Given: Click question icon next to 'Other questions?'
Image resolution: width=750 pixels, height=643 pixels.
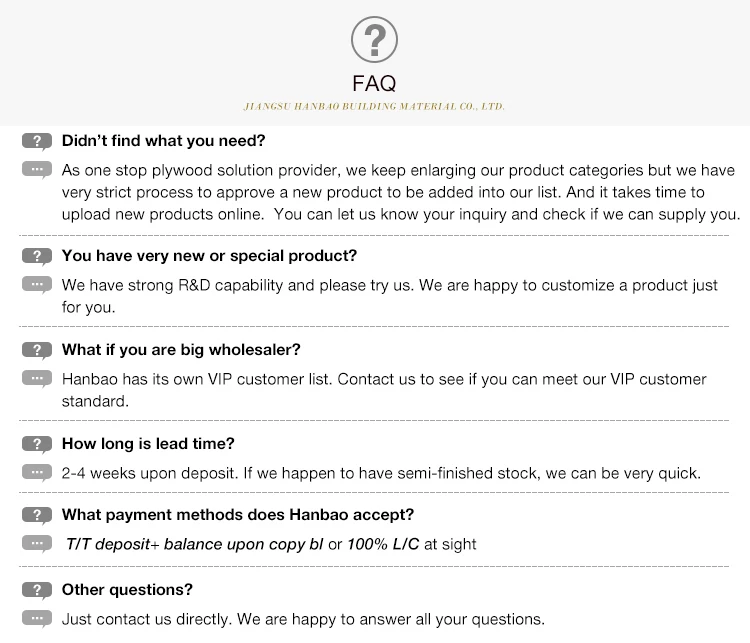Looking at the screenshot, I should click(36, 590).
